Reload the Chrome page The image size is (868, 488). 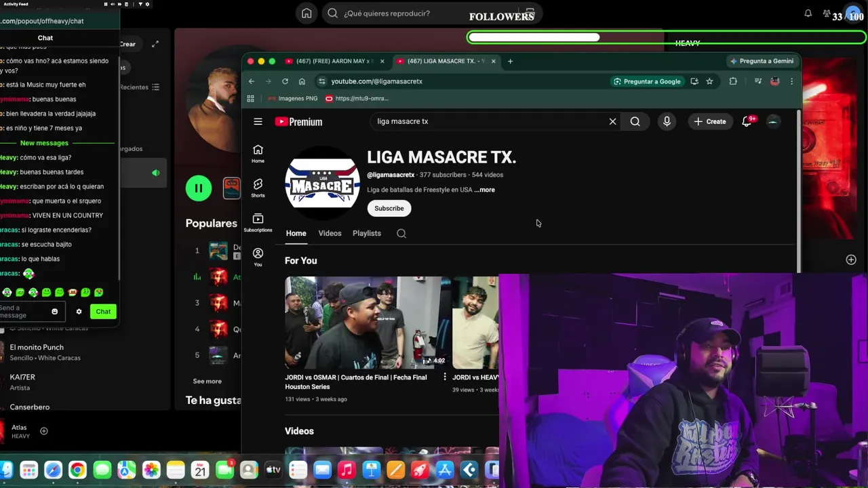coord(285,81)
